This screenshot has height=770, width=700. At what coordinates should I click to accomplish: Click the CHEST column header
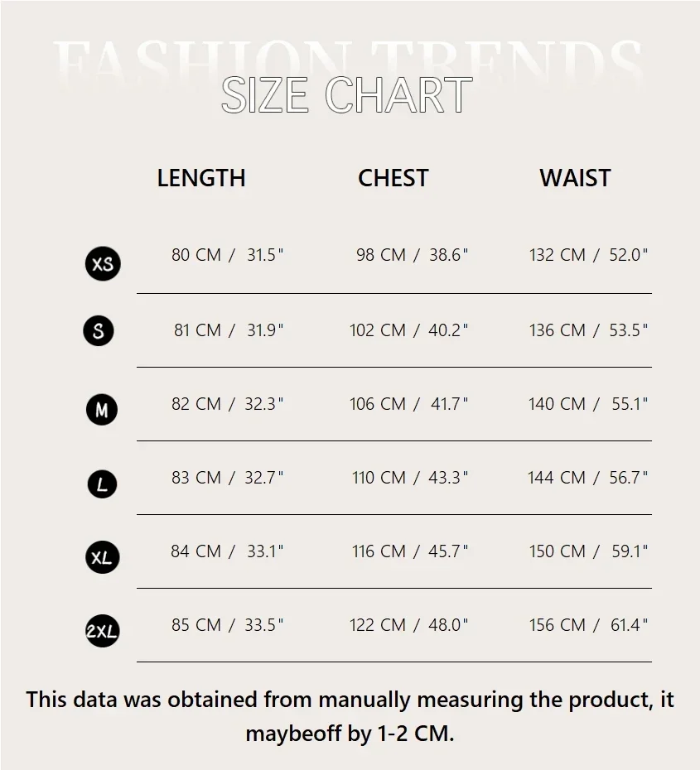click(393, 178)
